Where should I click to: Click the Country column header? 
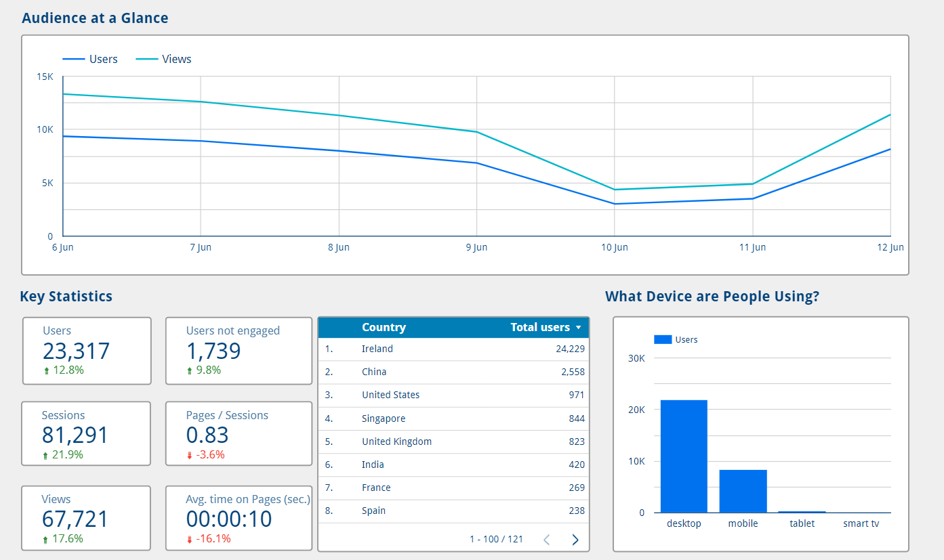tap(384, 327)
